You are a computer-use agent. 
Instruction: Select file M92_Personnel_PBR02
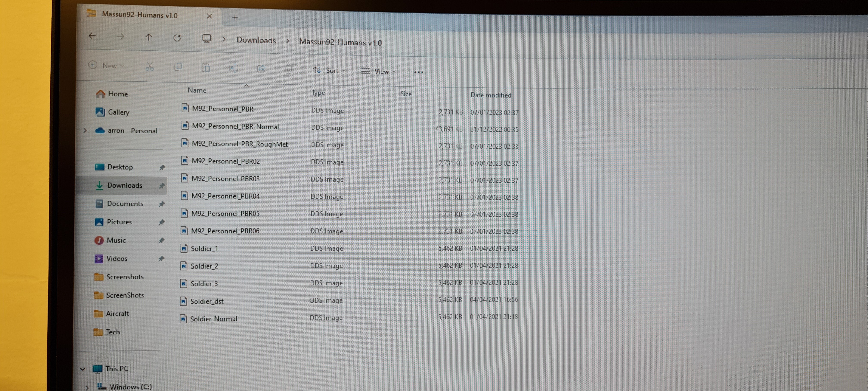click(x=220, y=161)
